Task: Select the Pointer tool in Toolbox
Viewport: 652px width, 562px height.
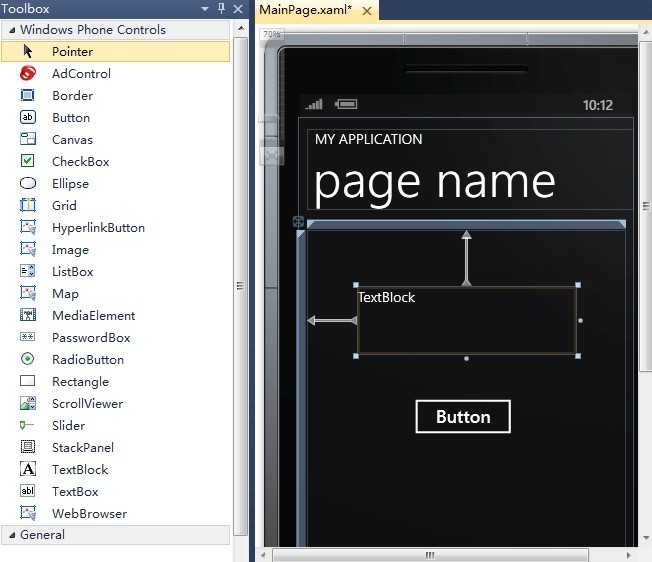Action: (115, 52)
